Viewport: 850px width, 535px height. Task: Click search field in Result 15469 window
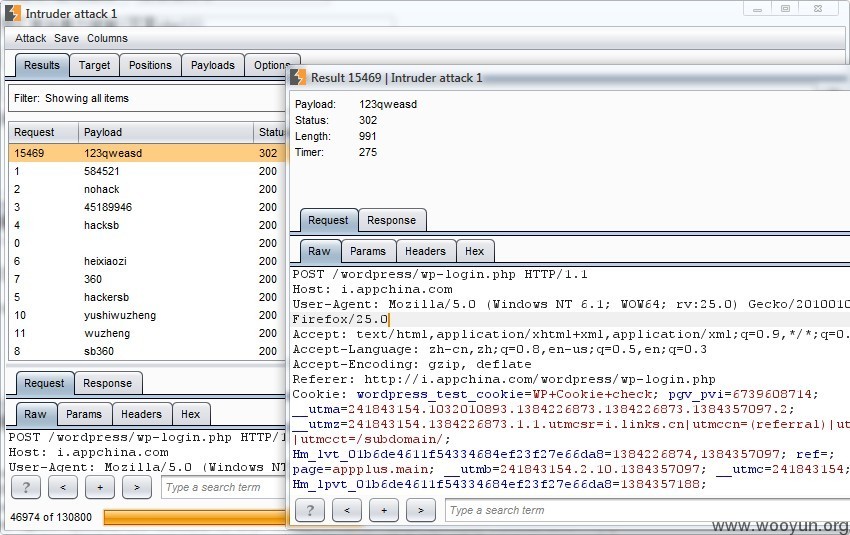[647, 510]
